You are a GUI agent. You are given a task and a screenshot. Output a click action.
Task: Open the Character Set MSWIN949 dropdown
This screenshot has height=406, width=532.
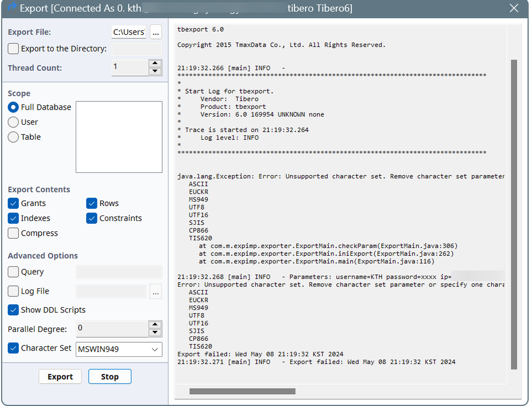point(119,349)
